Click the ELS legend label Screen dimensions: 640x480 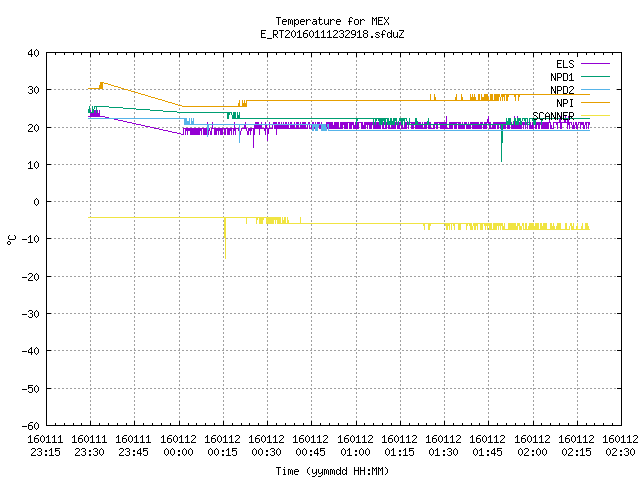[x=565, y=64]
